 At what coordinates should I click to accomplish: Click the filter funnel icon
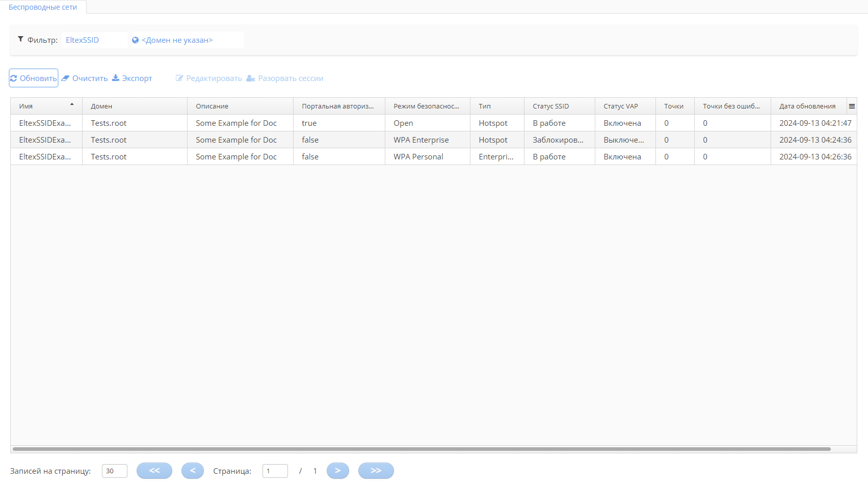point(20,39)
